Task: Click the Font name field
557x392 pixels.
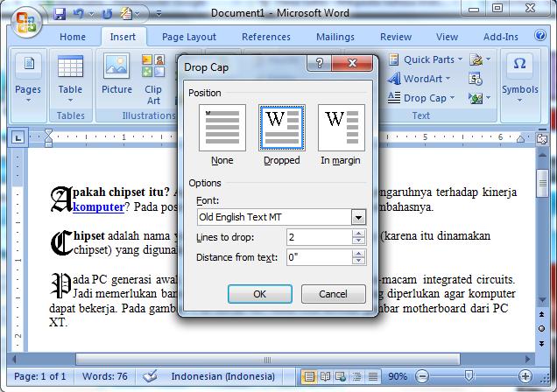Action: tap(274, 217)
